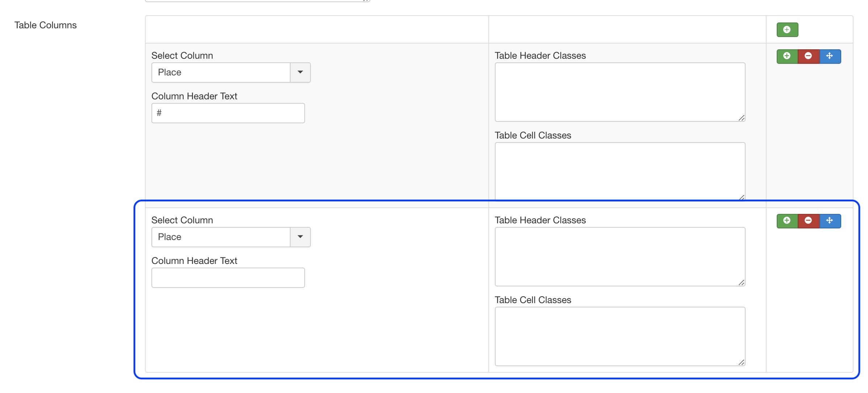Open the second Select Column dropdown arrow
The image size is (868, 393).
300,237
